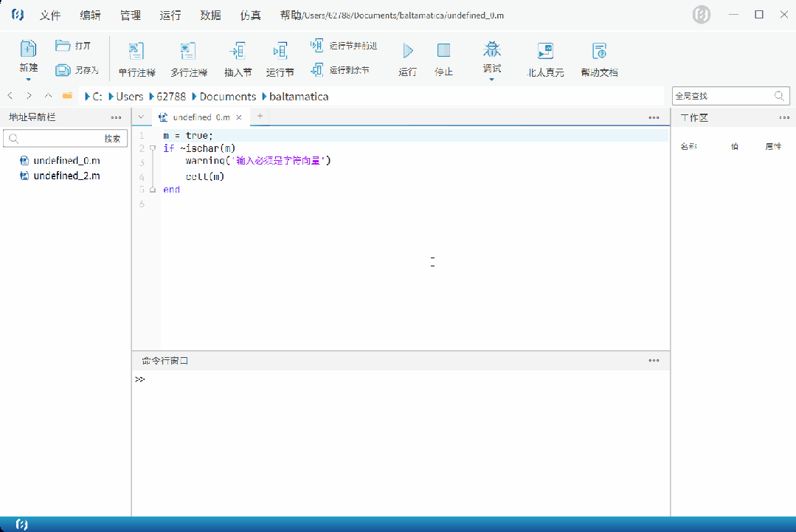Collapse the if block fold marker on line 2
Image resolution: width=796 pixels, height=532 pixels.
tap(152, 148)
